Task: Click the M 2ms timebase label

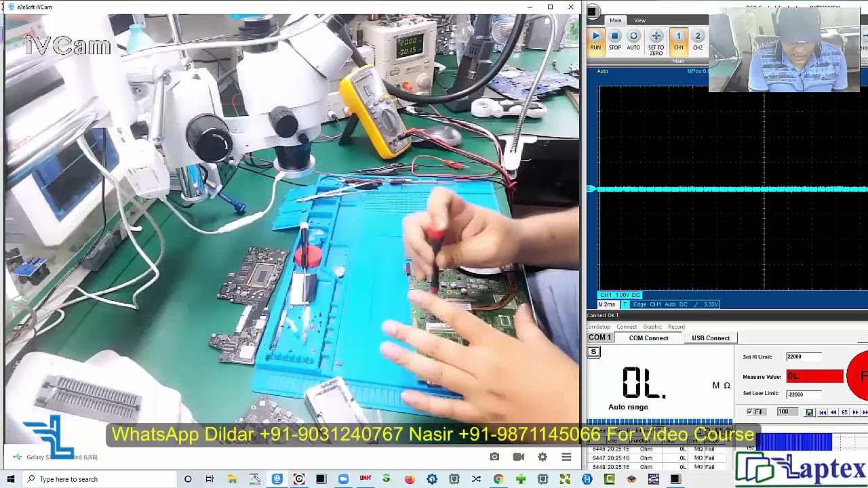Action: 607,304
